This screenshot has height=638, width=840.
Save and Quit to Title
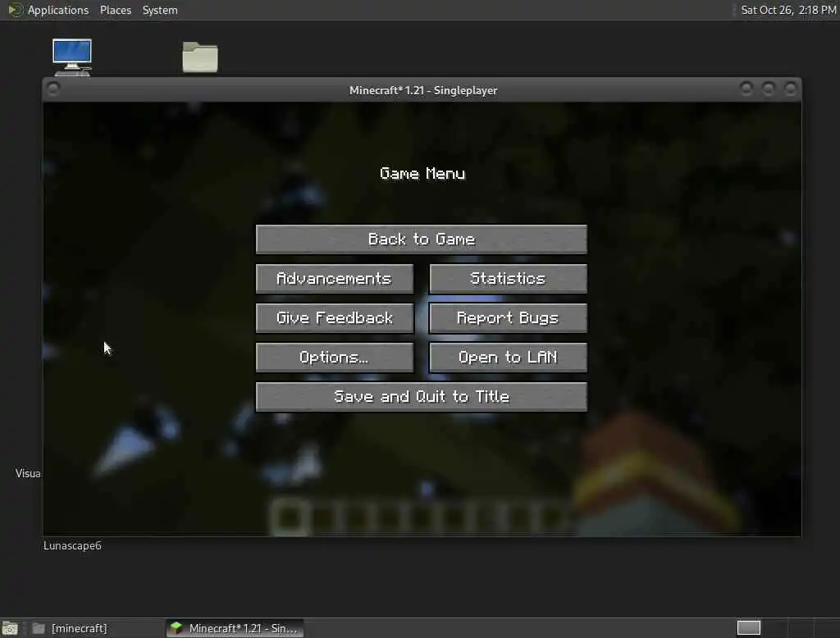coord(421,397)
